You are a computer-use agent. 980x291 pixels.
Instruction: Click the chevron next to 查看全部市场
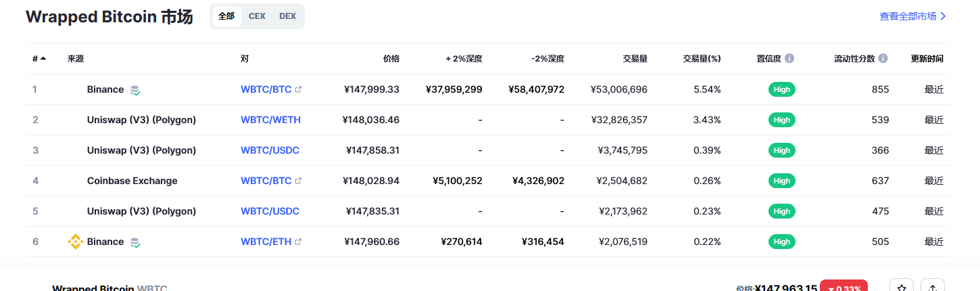point(944,16)
